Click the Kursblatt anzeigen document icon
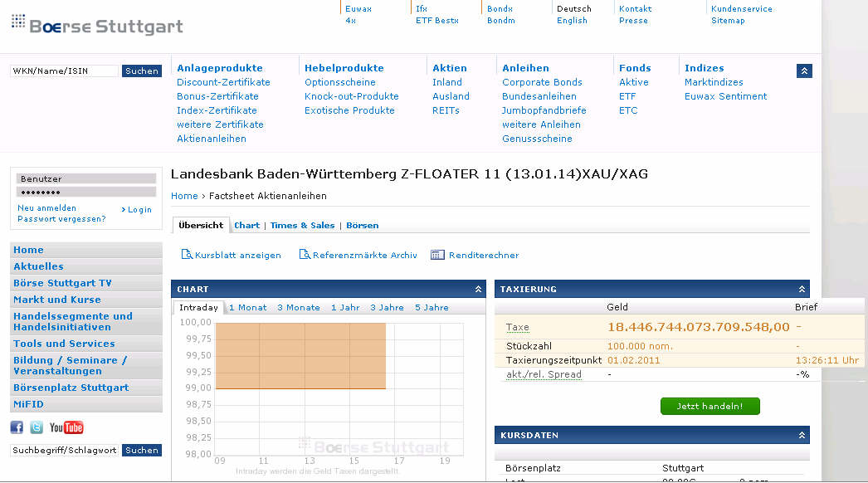 click(x=187, y=254)
